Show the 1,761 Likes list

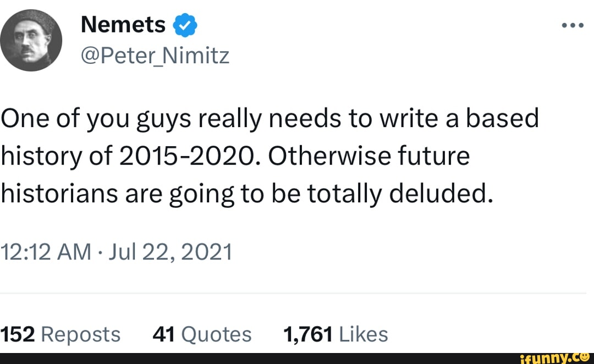(x=335, y=334)
